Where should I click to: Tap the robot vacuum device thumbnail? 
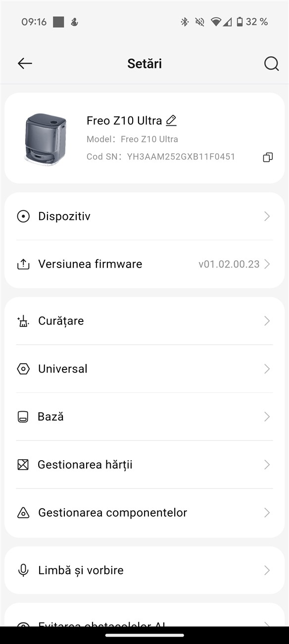point(46,138)
